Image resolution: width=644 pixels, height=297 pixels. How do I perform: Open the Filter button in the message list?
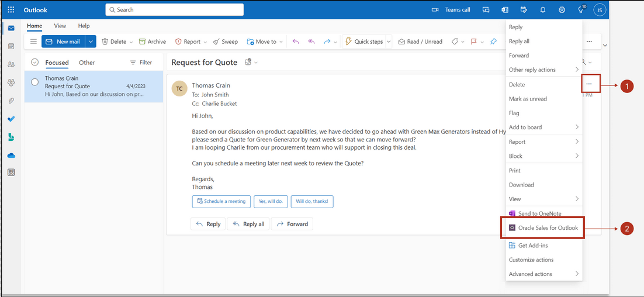coord(141,63)
